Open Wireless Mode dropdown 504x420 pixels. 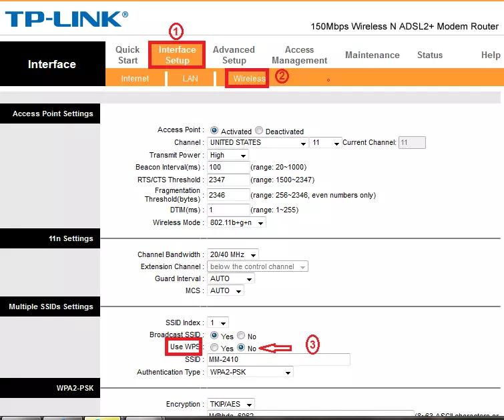(236, 222)
